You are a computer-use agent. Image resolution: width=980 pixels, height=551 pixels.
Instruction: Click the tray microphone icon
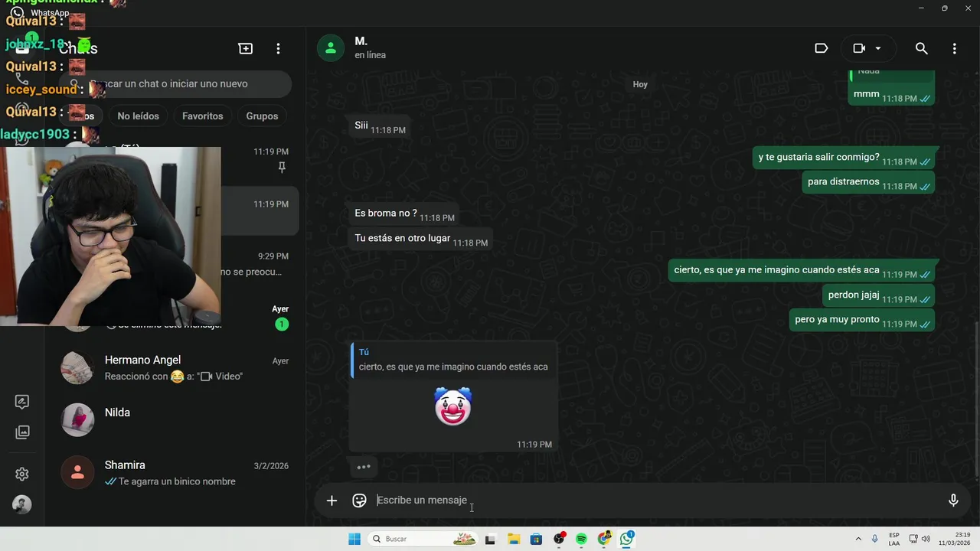[874, 540]
